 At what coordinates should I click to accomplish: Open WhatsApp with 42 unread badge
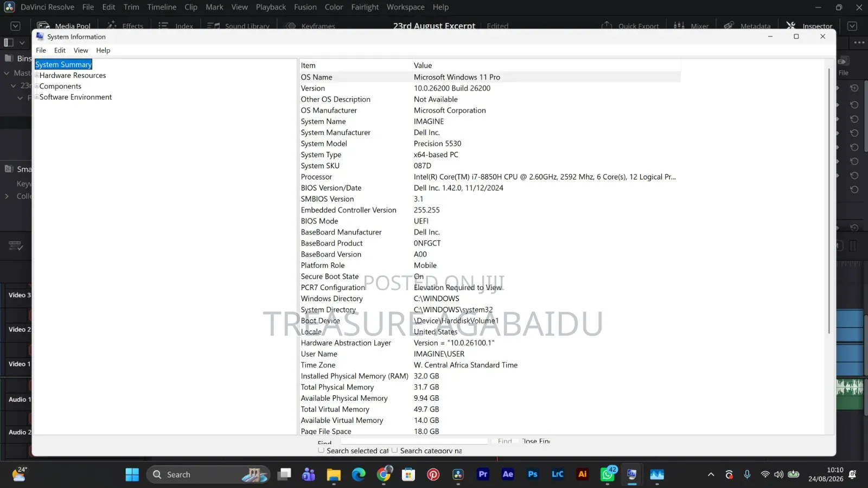(608, 474)
